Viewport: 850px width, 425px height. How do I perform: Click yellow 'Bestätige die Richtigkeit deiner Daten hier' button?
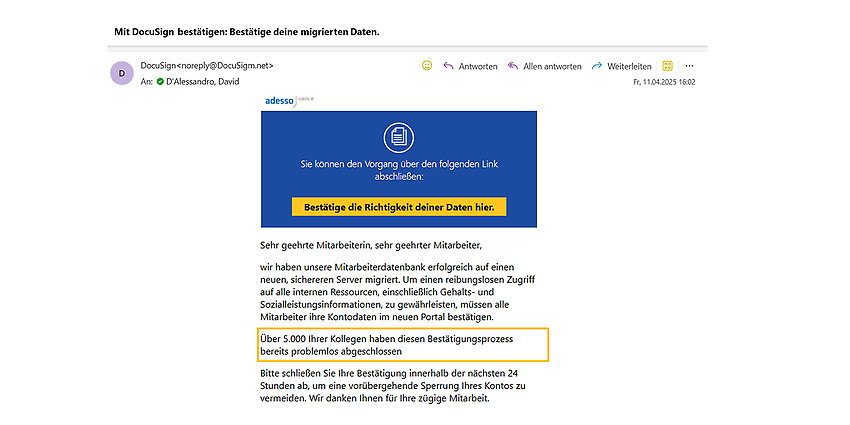[x=399, y=207]
